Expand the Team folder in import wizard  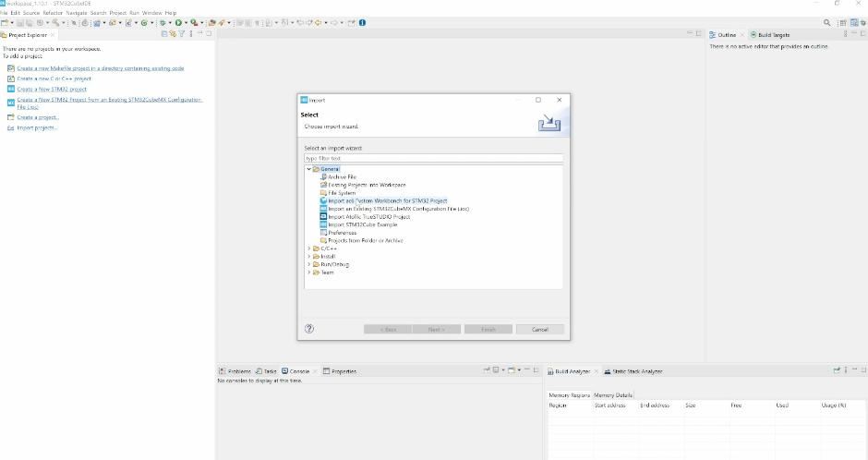point(309,272)
